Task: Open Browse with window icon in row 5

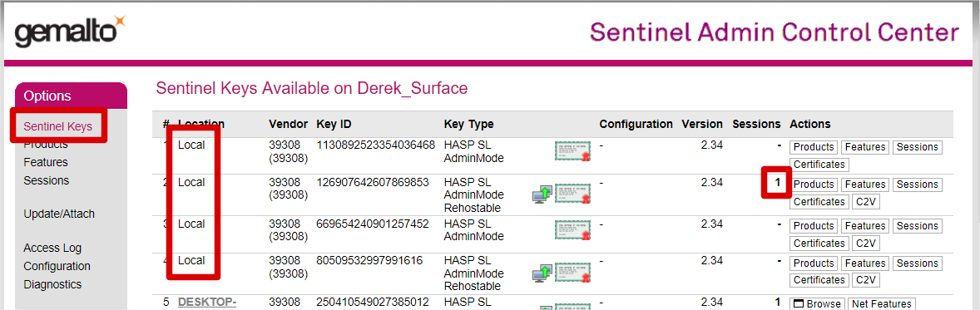Action: click(816, 303)
